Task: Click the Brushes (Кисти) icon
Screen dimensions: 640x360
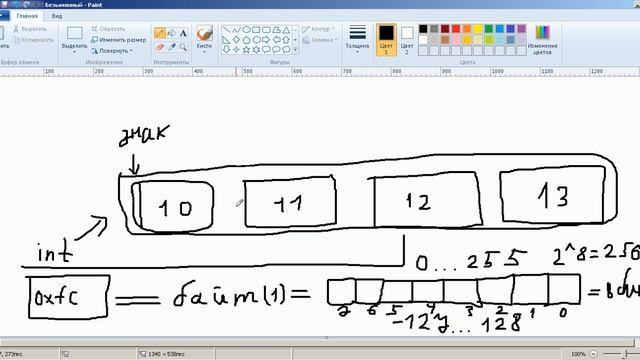Action: pyautogui.click(x=204, y=33)
